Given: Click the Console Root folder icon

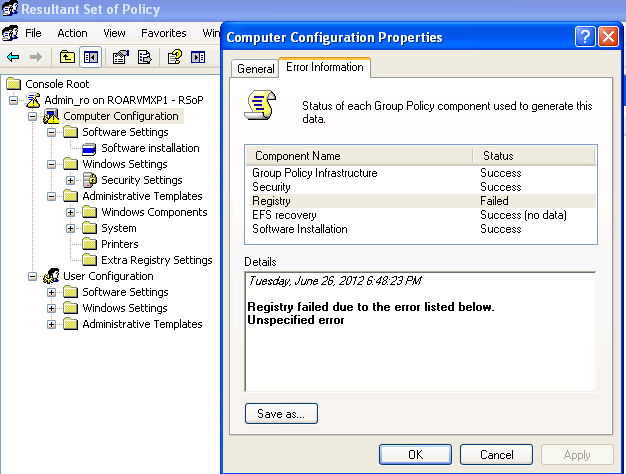Looking at the screenshot, I should (14, 84).
